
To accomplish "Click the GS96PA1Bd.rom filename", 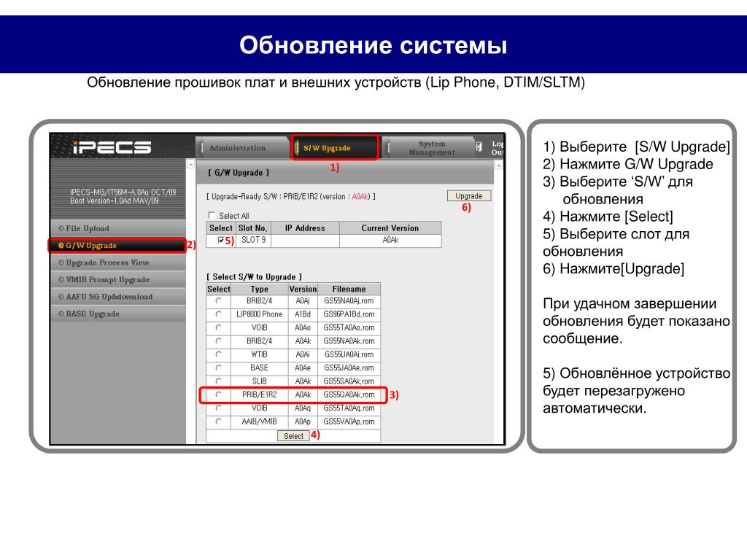I will coord(349,314).
